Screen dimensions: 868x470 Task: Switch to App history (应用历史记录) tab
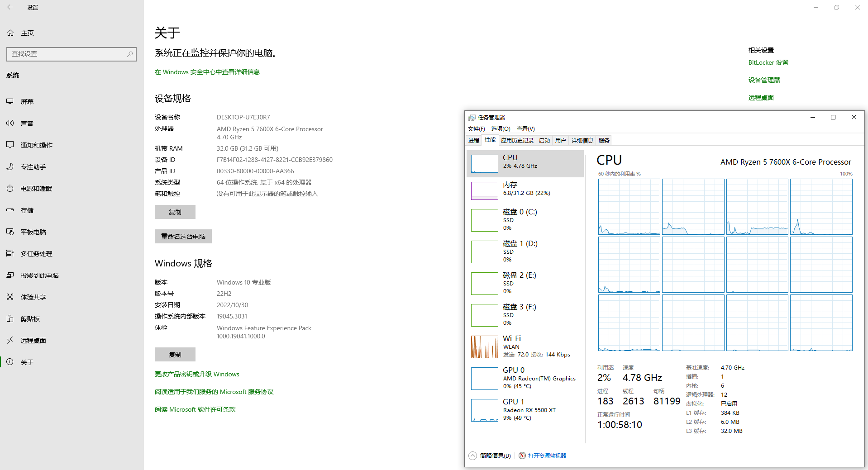coord(517,141)
